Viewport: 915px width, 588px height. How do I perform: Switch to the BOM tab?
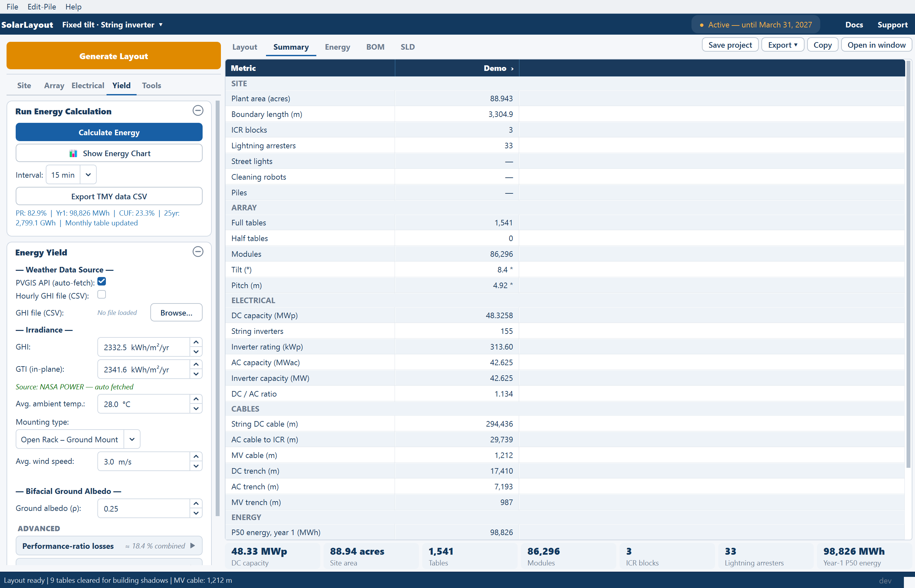pyautogui.click(x=375, y=47)
